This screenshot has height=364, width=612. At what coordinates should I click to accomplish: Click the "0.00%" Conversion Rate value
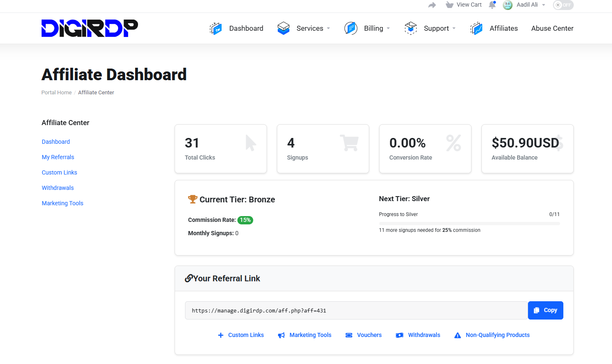tap(407, 143)
